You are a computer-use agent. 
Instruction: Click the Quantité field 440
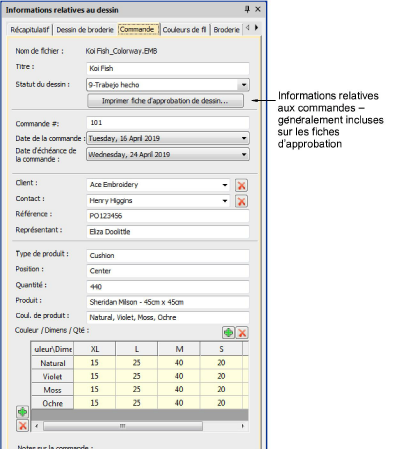pyautogui.click(x=168, y=287)
